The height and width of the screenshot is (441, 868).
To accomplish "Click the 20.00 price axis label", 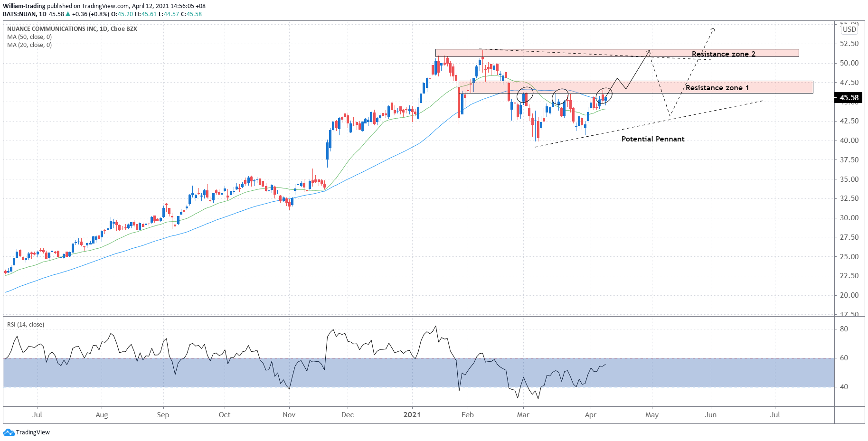I will [x=849, y=295].
